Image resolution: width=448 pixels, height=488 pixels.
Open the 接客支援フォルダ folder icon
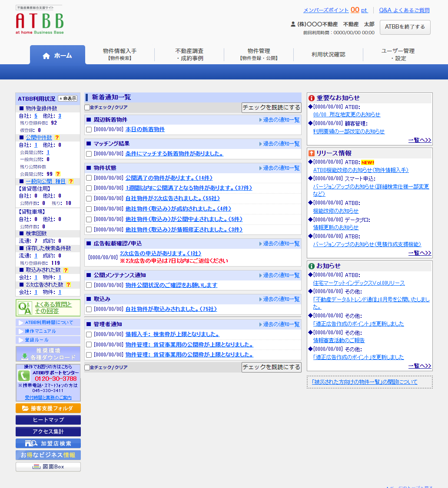pos(25,409)
